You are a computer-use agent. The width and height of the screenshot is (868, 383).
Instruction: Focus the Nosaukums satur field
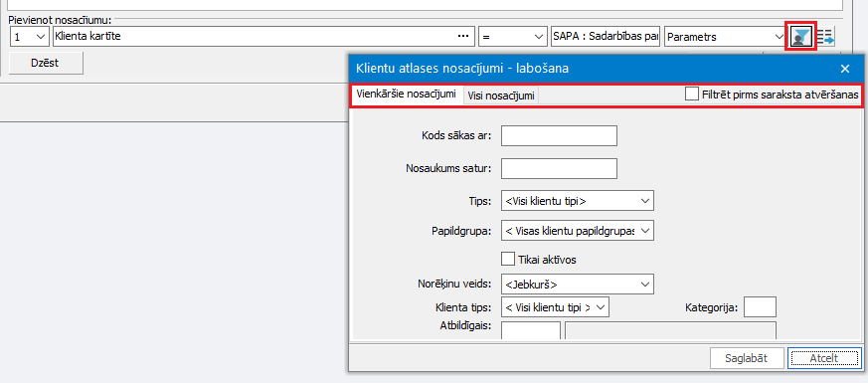click(x=559, y=169)
